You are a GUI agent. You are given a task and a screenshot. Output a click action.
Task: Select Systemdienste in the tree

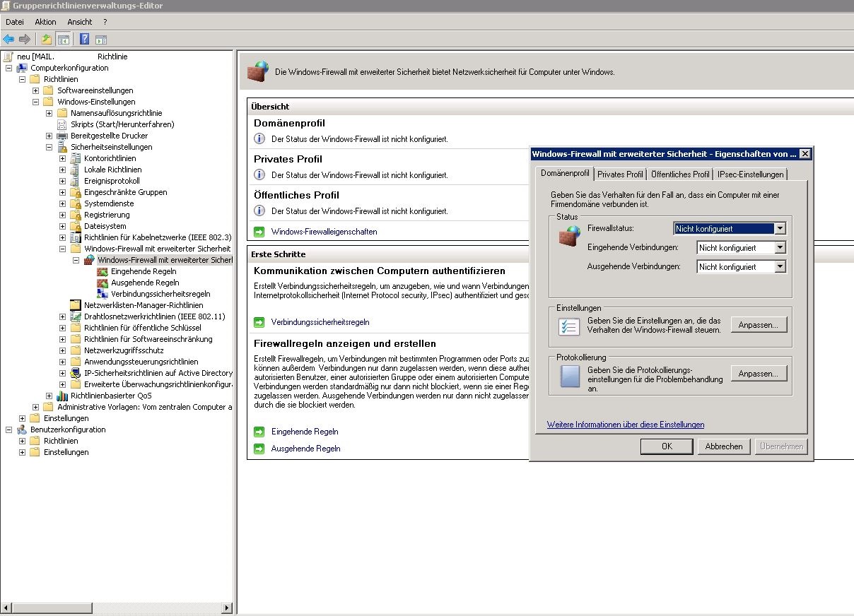[x=109, y=203]
